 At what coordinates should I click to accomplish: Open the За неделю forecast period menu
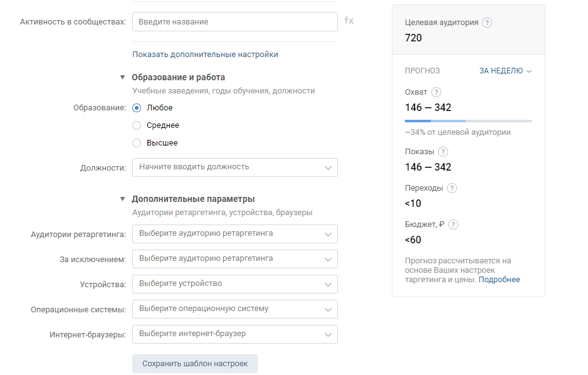505,71
